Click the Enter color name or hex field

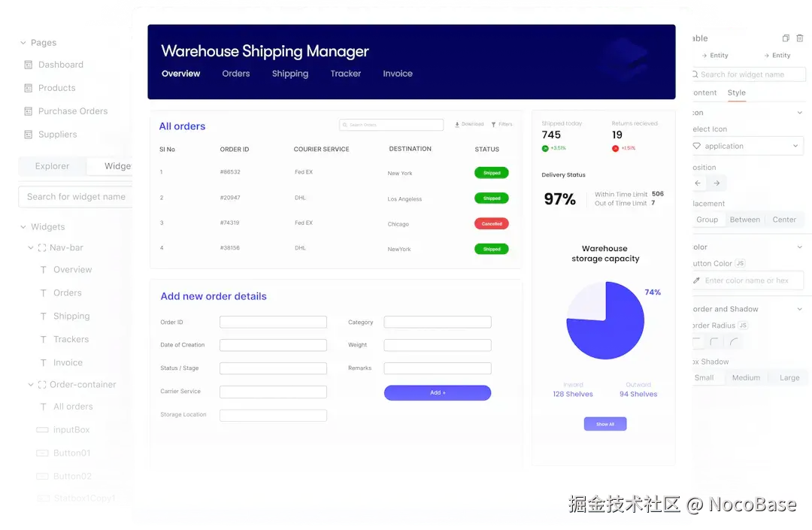[748, 280]
